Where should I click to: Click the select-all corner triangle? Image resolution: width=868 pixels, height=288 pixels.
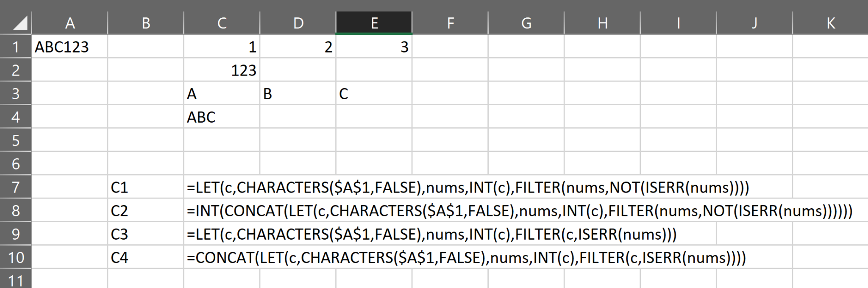point(19,23)
